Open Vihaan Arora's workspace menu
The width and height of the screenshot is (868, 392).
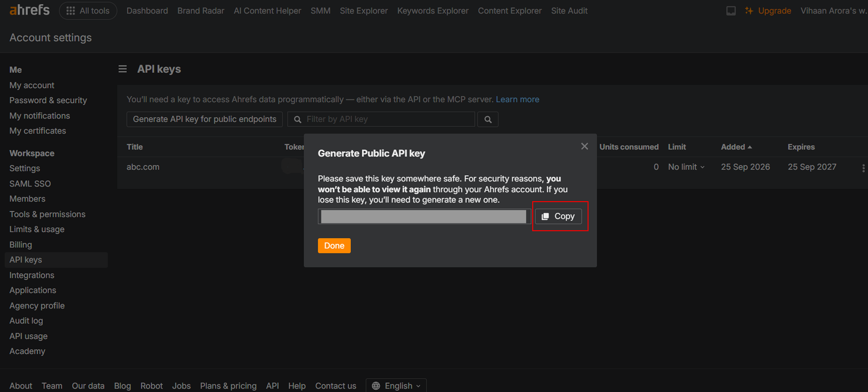pyautogui.click(x=834, y=11)
